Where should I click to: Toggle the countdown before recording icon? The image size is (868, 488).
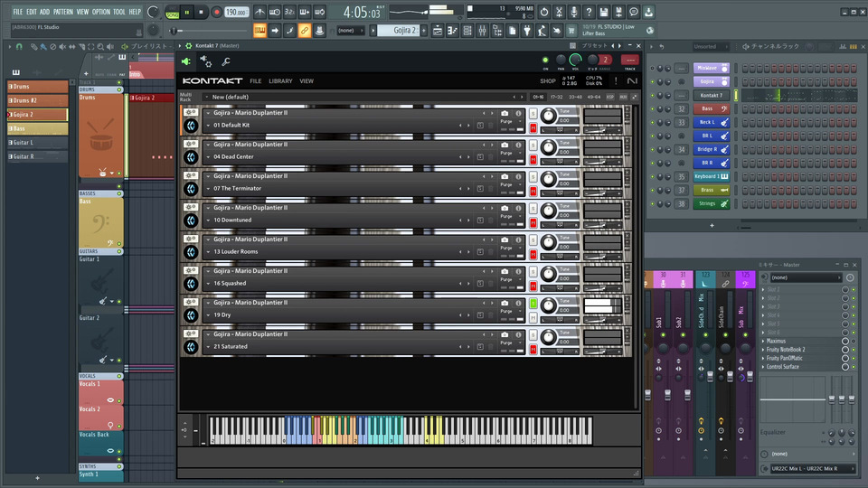click(289, 12)
